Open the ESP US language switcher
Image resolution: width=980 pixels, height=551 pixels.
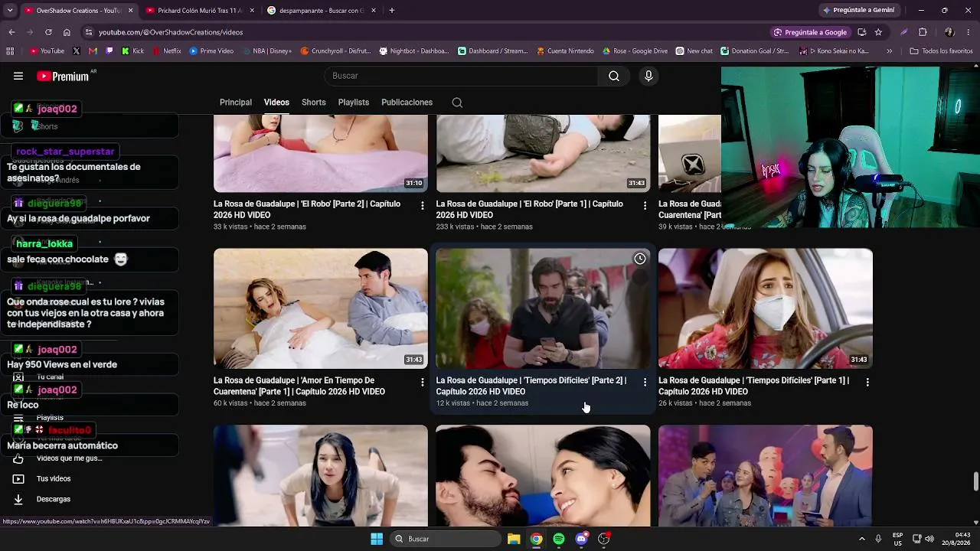coord(897,539)
